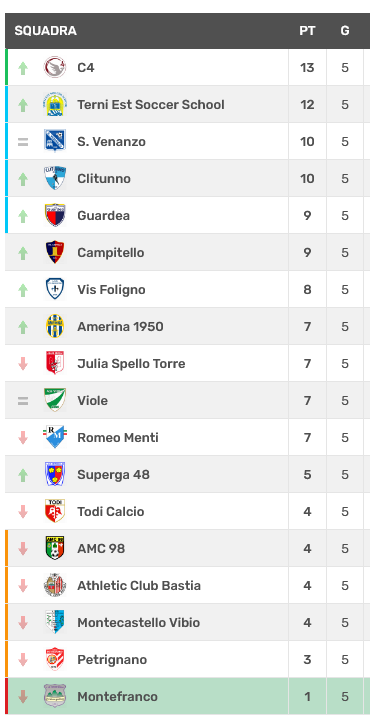This screenshot has height=723, width=370.
Task: Click the Todi Calcio logo
Action: 55,511
